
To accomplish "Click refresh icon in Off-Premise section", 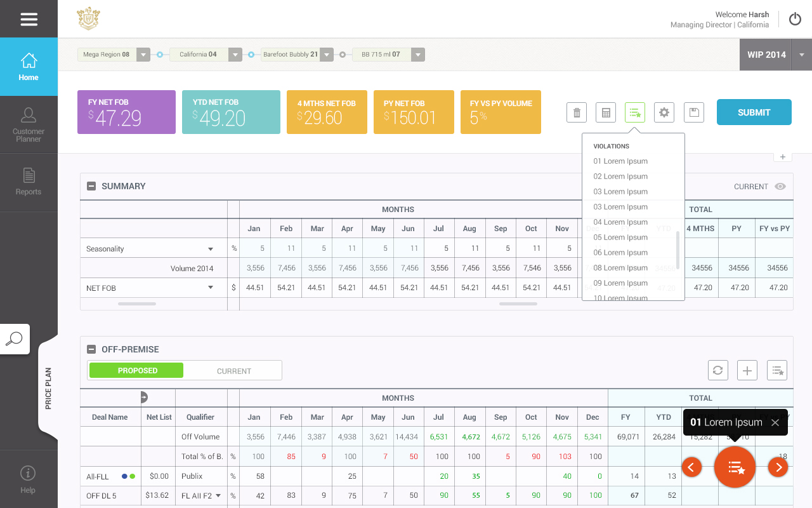I will pyautogui.click(x=718, y=370).
